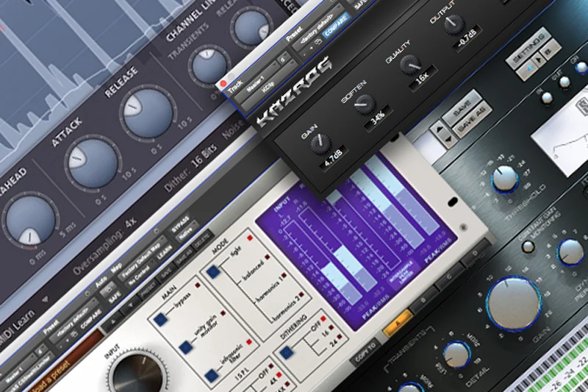Click the OUT indicator light on dark plugin

pyautogui.click(x=564, y=82)
